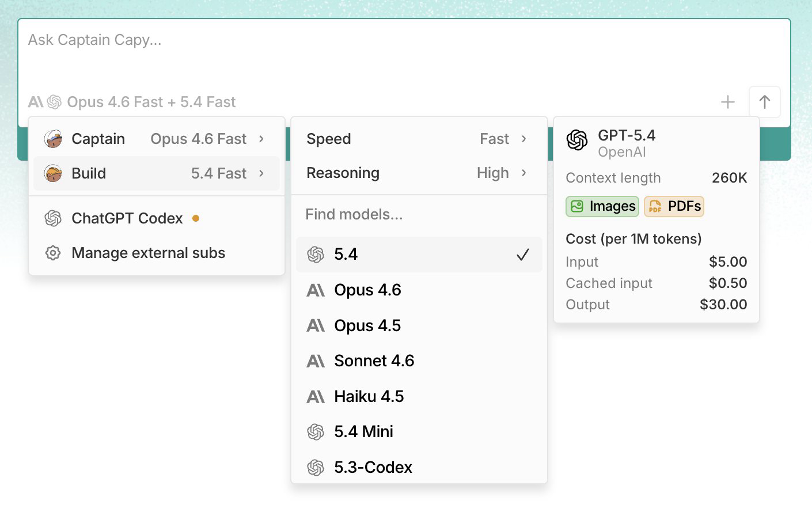Open the ChatGPT Codex menu entry

(x=127, y=218)
